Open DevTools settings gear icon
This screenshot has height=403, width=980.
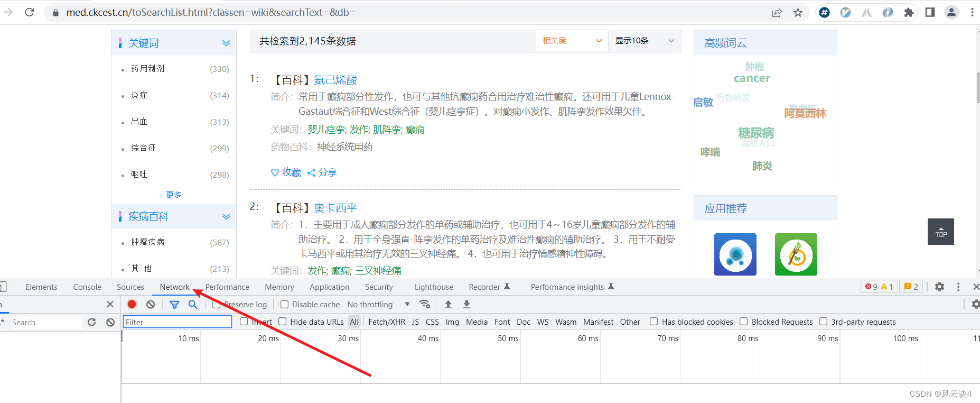[939, 287]
